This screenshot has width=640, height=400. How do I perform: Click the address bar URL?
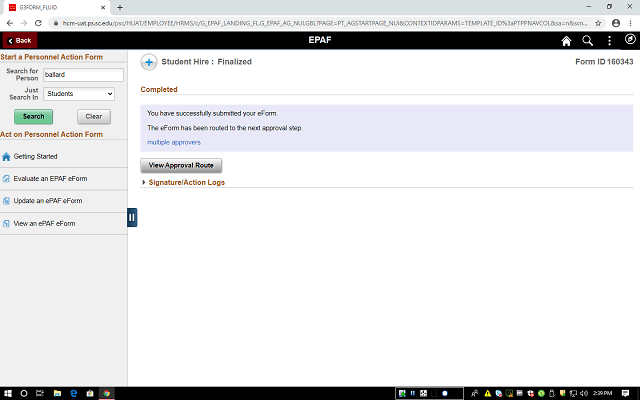pyautogui.click(x=324, y=23)
